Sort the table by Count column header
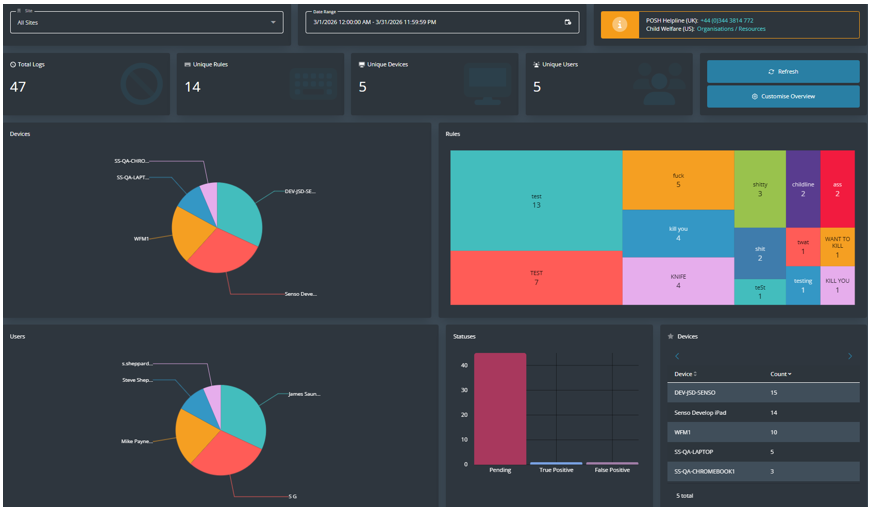Viewport: 871px width, 511px height. pos(780,374)
